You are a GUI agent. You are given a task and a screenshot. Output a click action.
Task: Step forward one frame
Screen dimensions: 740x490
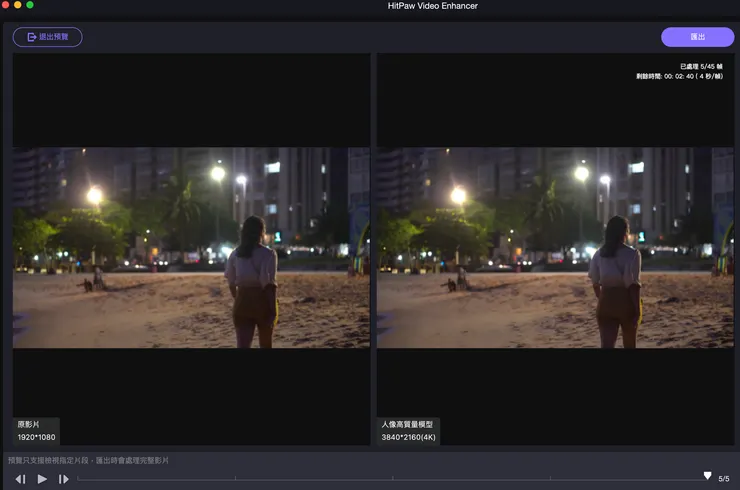coord(64,479)
